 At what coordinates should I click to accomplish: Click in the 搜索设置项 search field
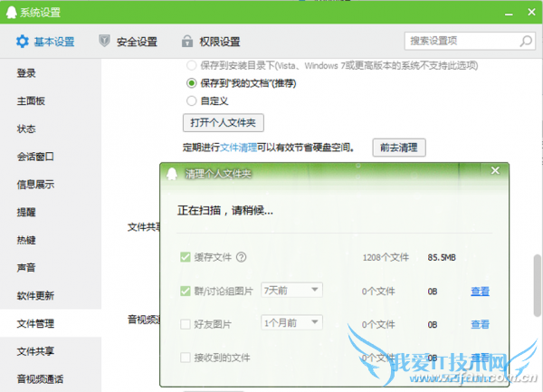click(470, 42)
